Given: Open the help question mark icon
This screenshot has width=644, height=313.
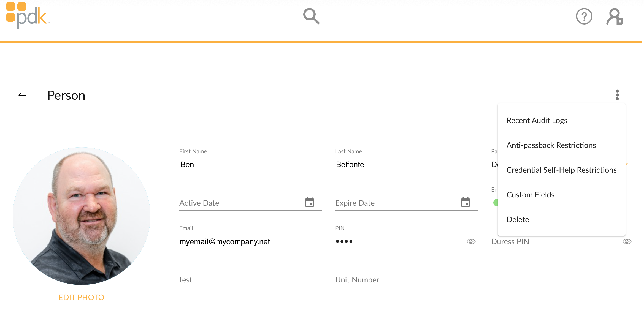Looking at the screenshot, I should tap(584, 16).
